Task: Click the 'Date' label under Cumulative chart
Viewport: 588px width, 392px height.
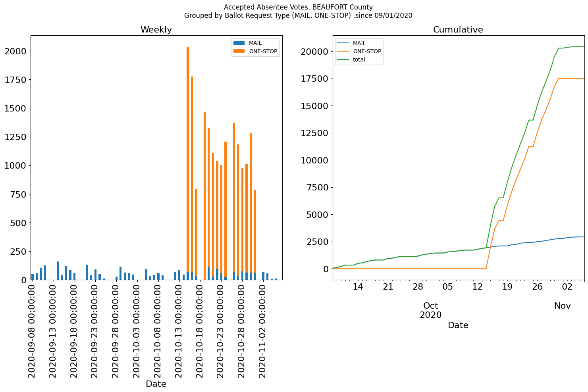Action: click(458, 325)
